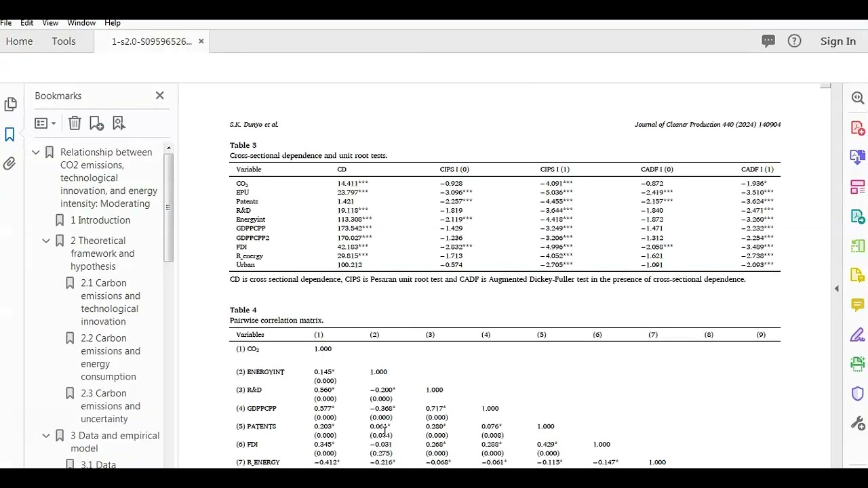Open the Attachments paperclip panel

(9, 163)
